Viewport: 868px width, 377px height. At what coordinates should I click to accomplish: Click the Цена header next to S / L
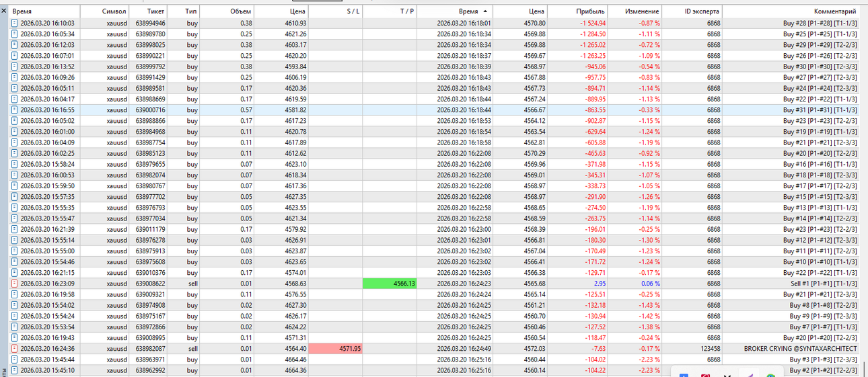point(281,11)
